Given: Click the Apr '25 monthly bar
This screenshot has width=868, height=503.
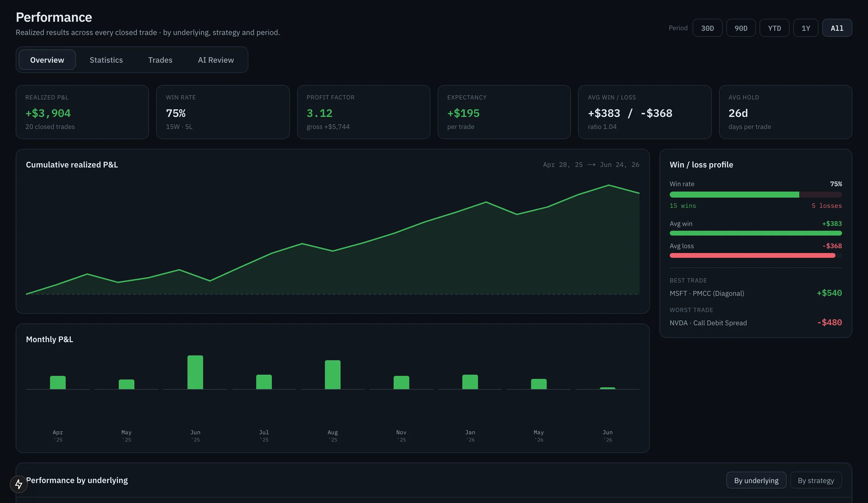Looking at the screenshot, I should pos(58,382).
